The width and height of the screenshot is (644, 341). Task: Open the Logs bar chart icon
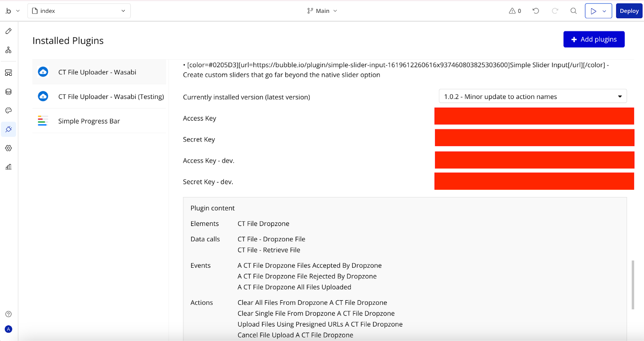coord(8,167)
